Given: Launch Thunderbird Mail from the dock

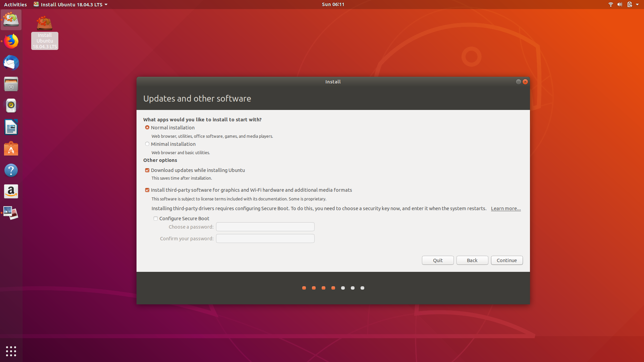Looking at the screenshot, I should coord(11,63).
